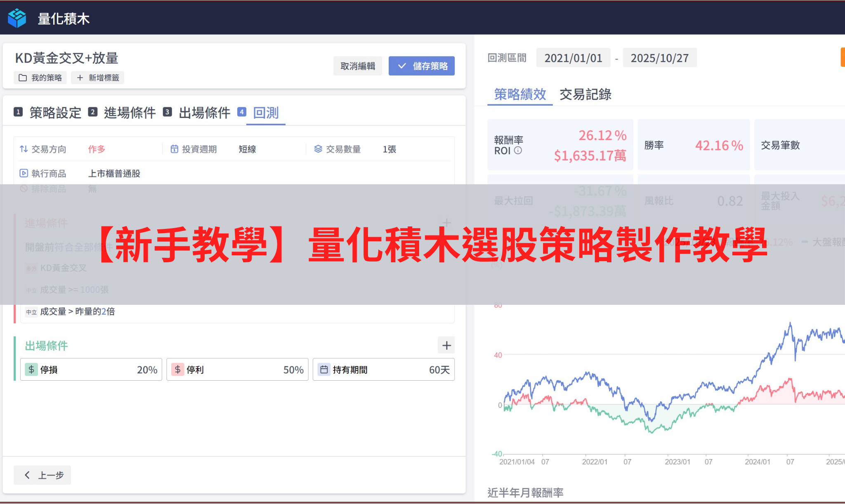Click the sort arrows icon beside 交易方向
The width and height of the screenshot is (845, 504).
click(x=23, y=149)
